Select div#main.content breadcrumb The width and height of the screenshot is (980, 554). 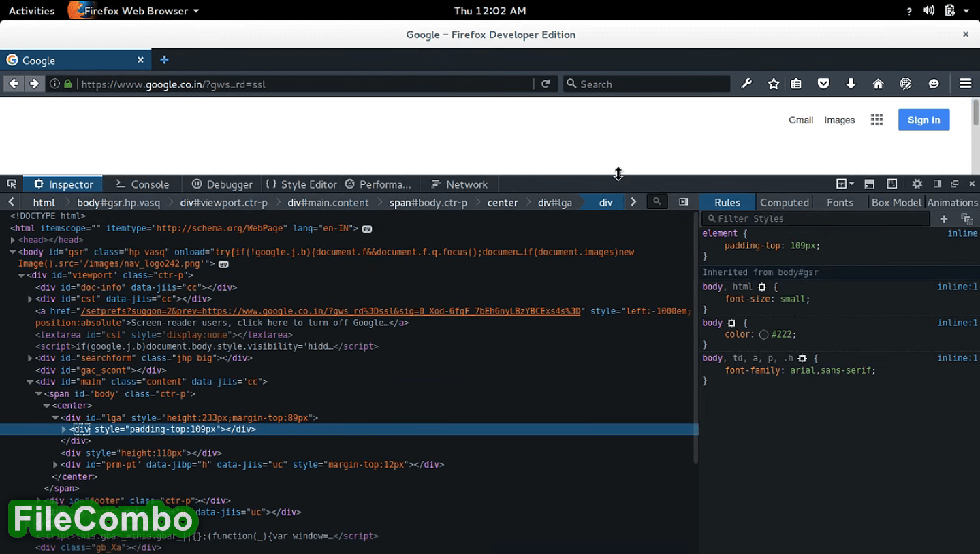pyautogui.click(x=328, y=202)
